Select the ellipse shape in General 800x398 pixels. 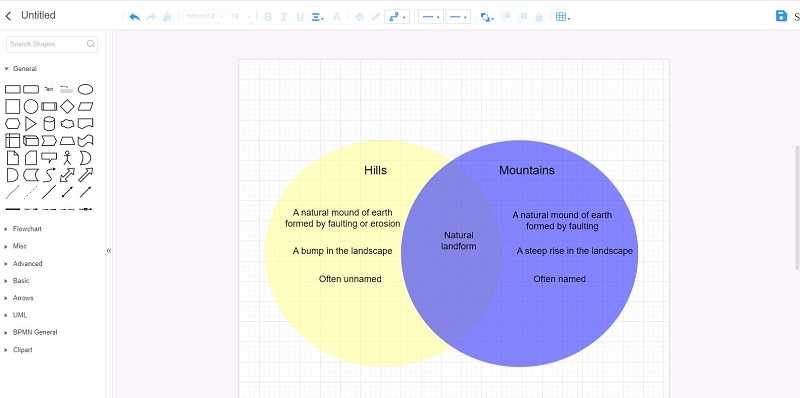[85, 90]
